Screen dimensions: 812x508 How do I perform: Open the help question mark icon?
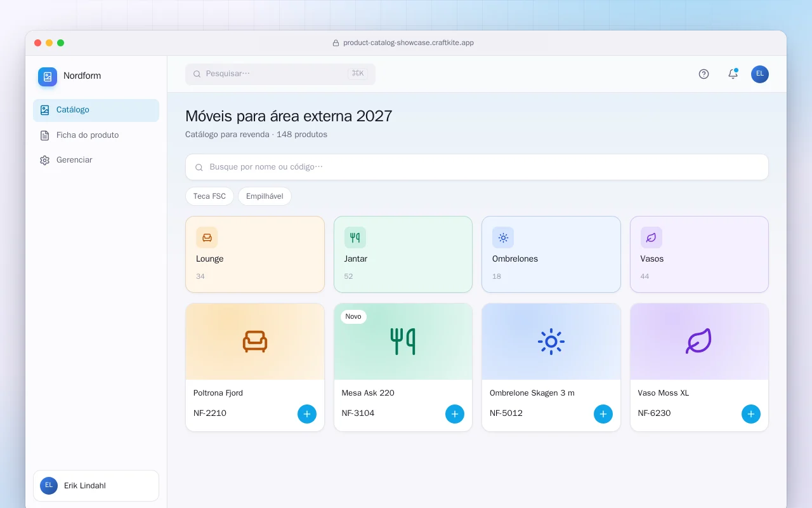click(x=704, y=74)
